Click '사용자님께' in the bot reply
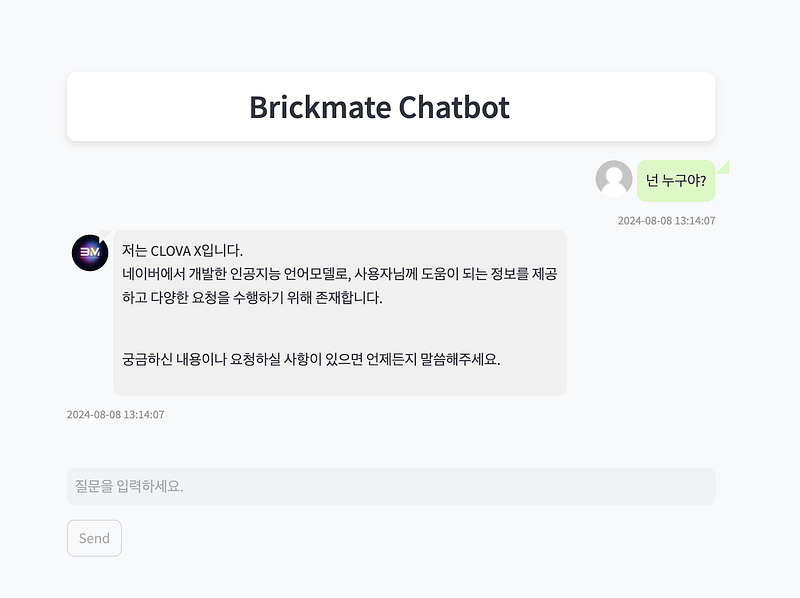The width and height of the screenshot is (800, 598). coord(386,274)
